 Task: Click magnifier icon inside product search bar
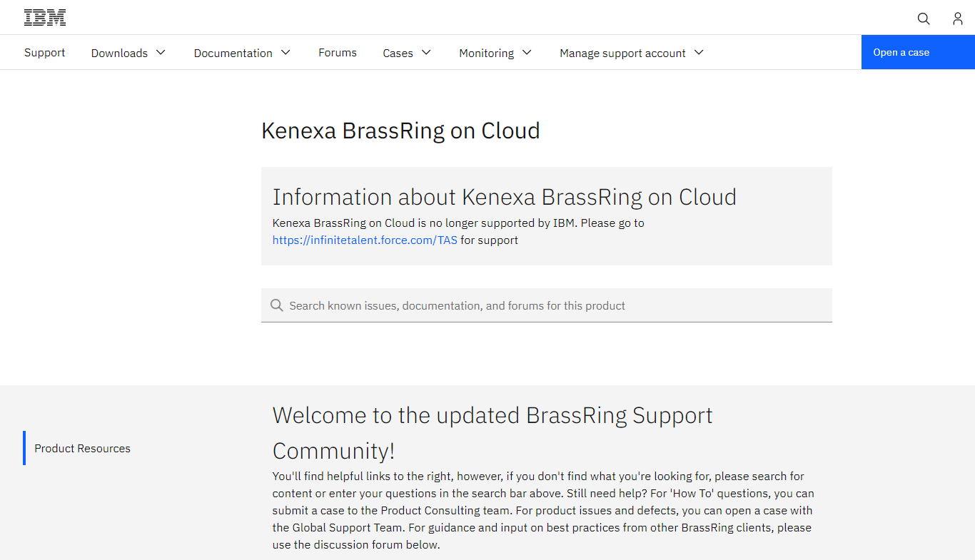pos(277,305)
